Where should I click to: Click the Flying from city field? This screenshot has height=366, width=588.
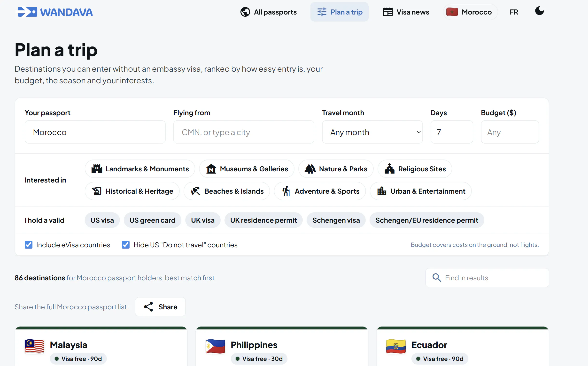[x=244, y=132]
